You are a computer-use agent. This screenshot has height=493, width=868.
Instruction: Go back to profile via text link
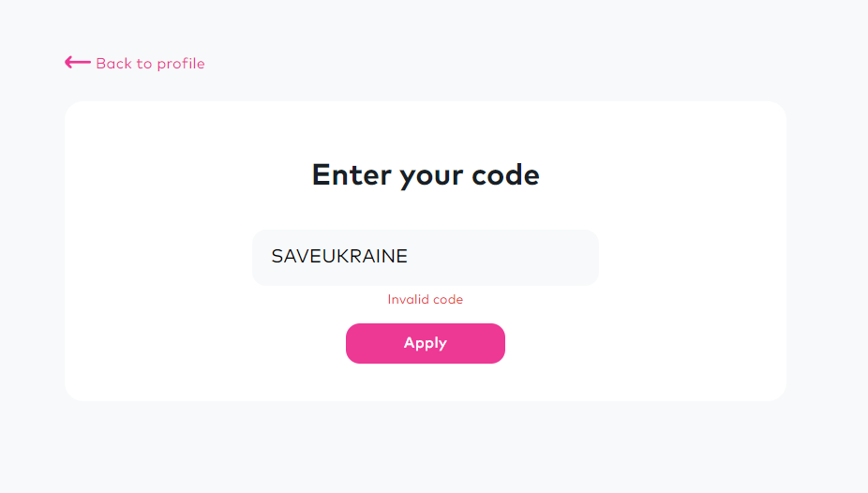(x=150, y=64)
